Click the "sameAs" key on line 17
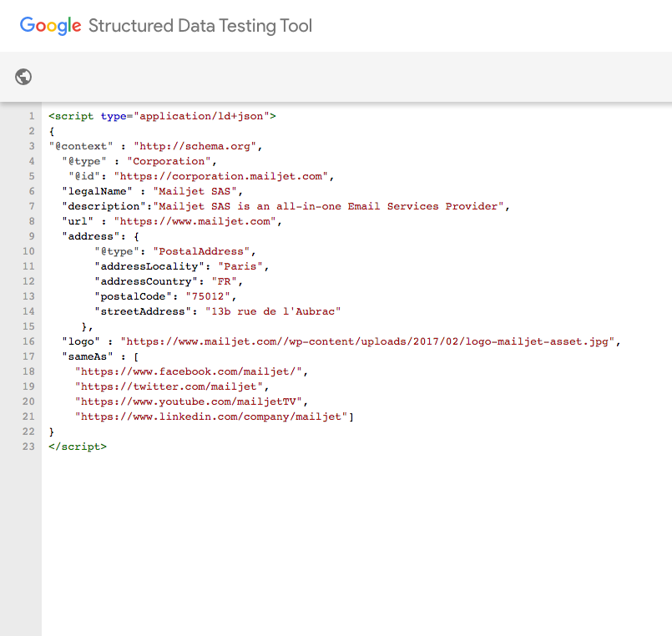Image resolution: width=672 pixels, height=636 pixels. (88, 356)
